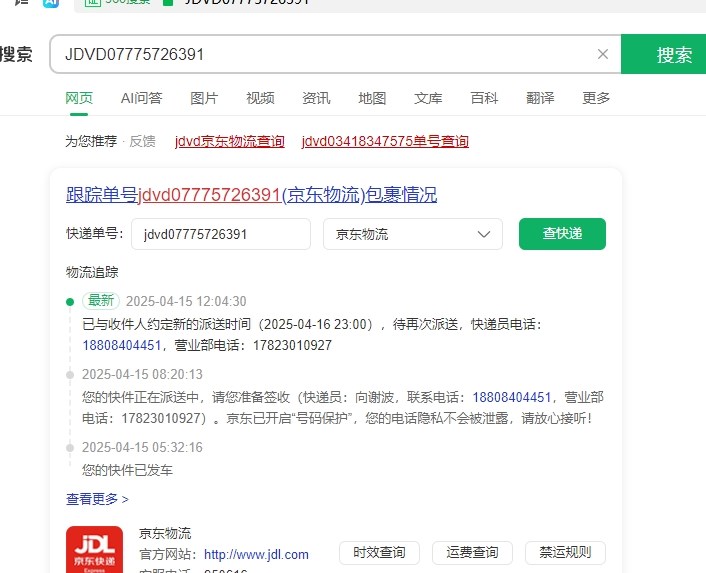Image resolution: width=706 pixels, height=573 pixels.
Task: Click the green dot marker of latest tracking entry
Action: [x=70, y=302]
